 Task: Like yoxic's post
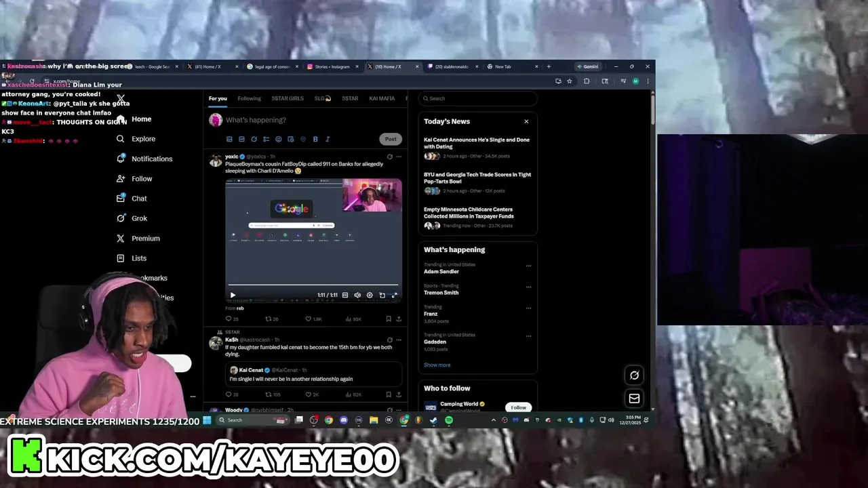(309, 319)
